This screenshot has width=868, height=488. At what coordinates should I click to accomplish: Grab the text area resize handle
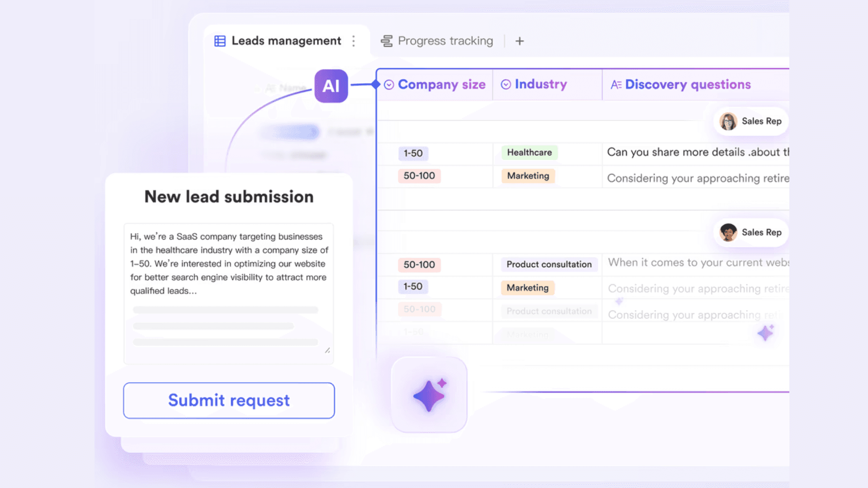[327, 350]
